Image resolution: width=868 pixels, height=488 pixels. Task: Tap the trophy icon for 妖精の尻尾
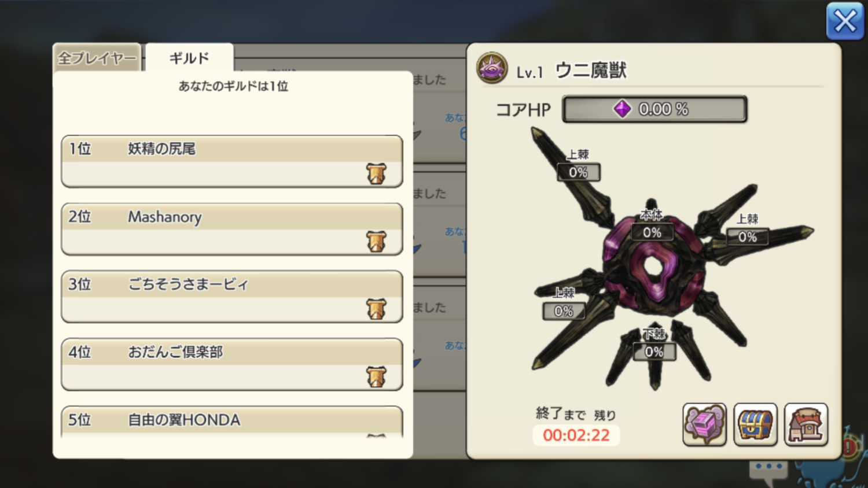pos(376,173)
